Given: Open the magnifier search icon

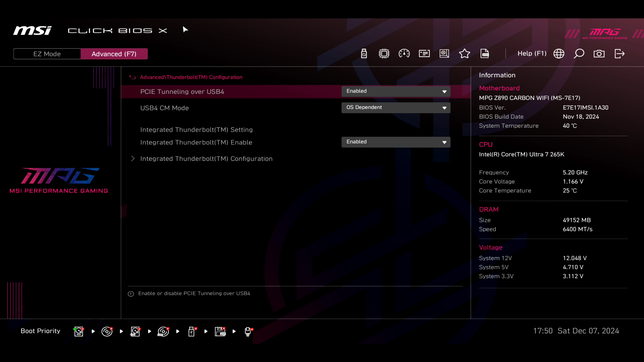Looking at the screenshot, I should click(579, 54).
